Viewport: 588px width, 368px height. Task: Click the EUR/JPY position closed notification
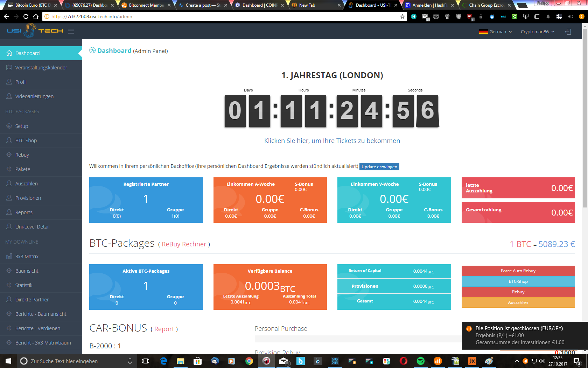pos(525,335)
